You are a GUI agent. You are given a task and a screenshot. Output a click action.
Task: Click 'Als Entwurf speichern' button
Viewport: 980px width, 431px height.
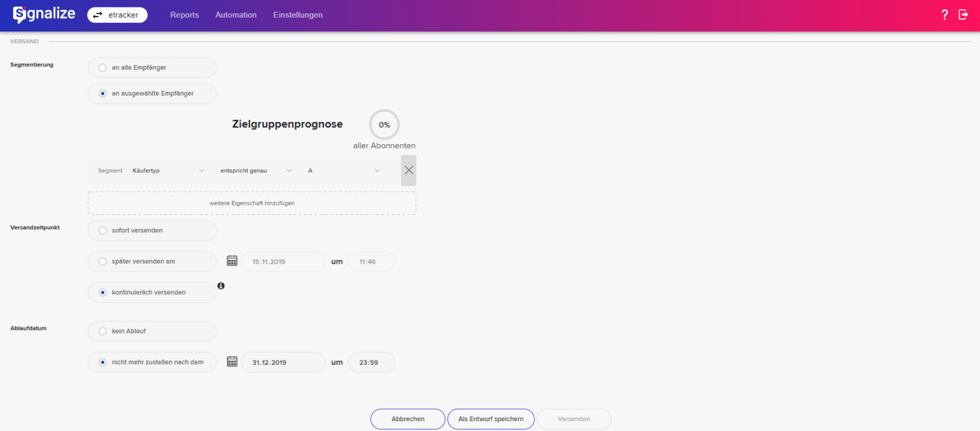click(x=491, y=419)
